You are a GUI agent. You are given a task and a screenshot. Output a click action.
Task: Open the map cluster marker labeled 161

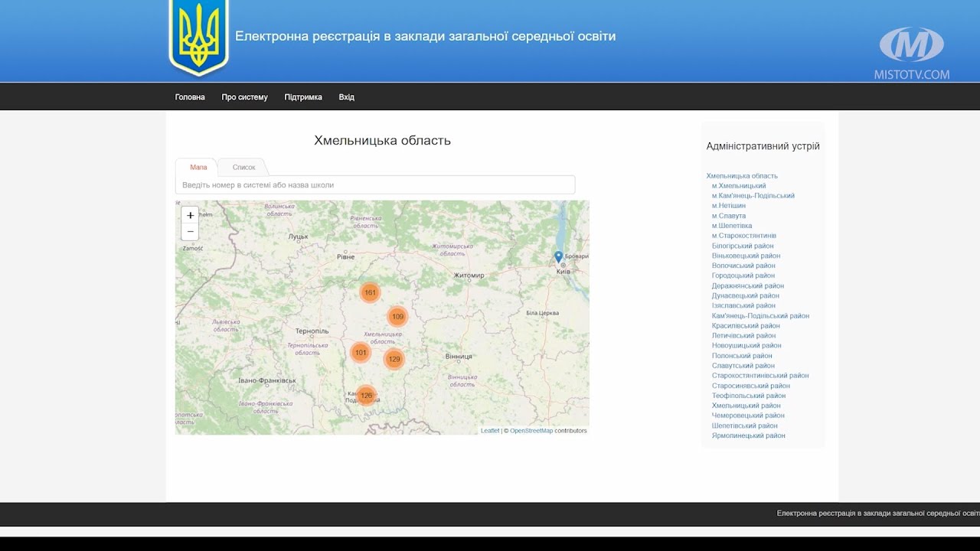[x=370, y=292]
